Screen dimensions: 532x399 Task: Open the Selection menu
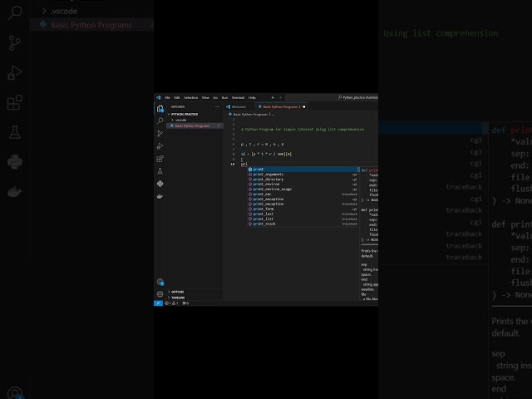click(190, 98)
